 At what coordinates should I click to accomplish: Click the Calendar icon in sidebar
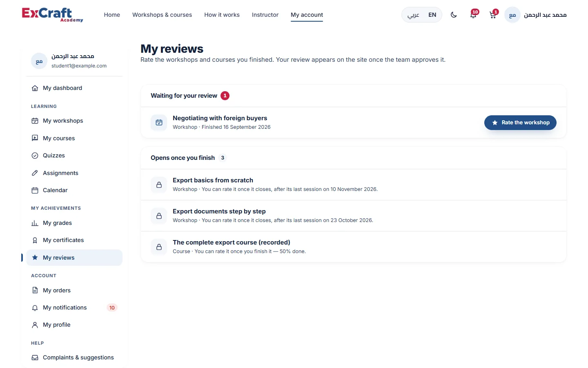35,190
